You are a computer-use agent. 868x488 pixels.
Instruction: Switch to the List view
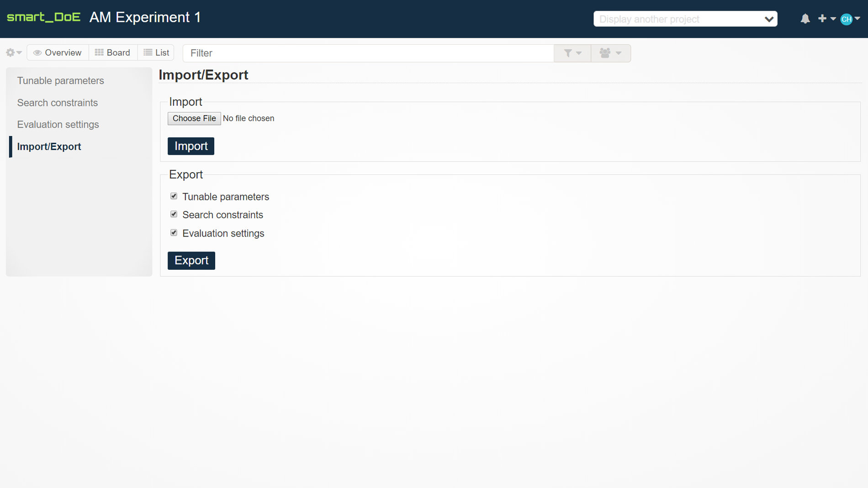tap(156, 52)
